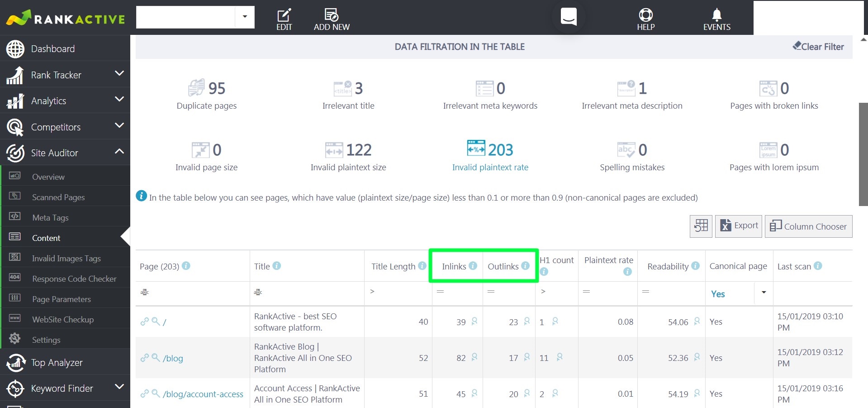Click the Spelling mistakes filter icon
Image resolution: width=868 pixels, height=408 pixels.
point(626,149)
